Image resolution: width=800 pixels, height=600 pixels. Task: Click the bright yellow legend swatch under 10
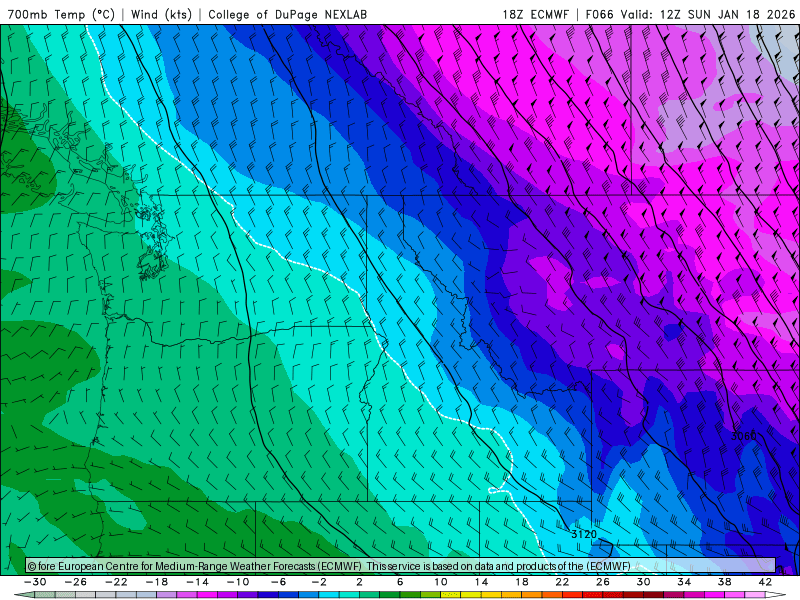click(451, 595)
